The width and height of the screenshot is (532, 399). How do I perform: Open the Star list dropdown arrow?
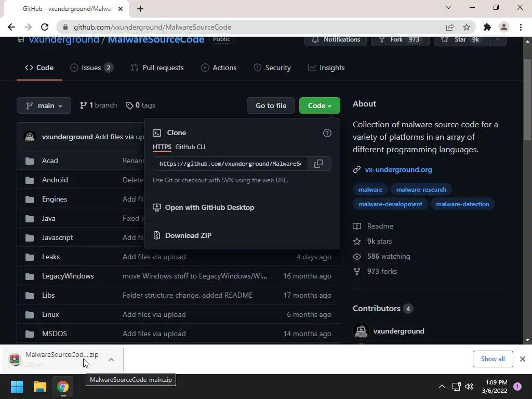(x=497, y=39)
